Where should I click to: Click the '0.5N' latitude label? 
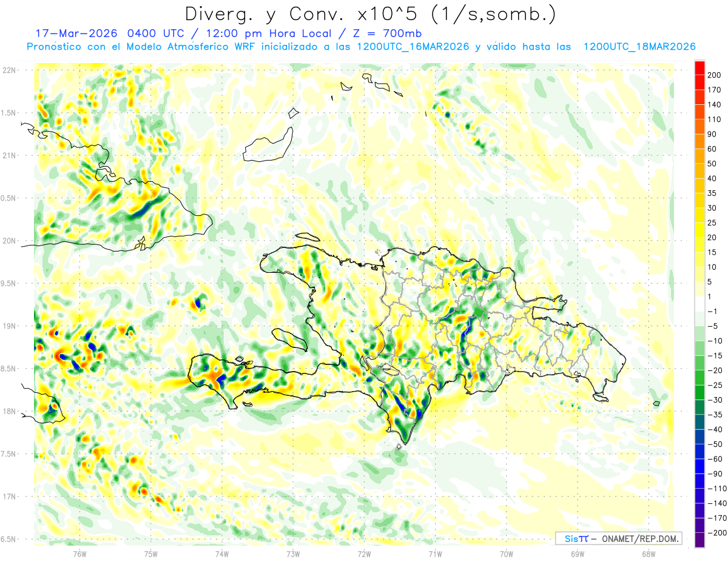click(8, 198)
